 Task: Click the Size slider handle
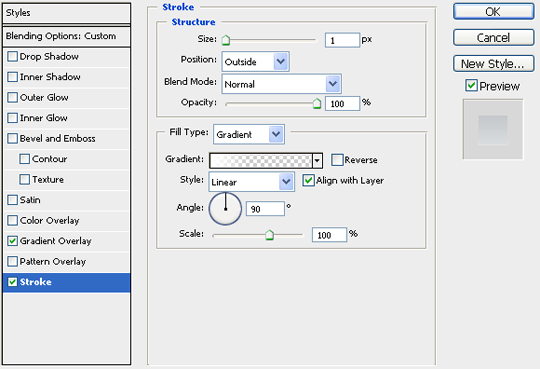click(226, 40)
